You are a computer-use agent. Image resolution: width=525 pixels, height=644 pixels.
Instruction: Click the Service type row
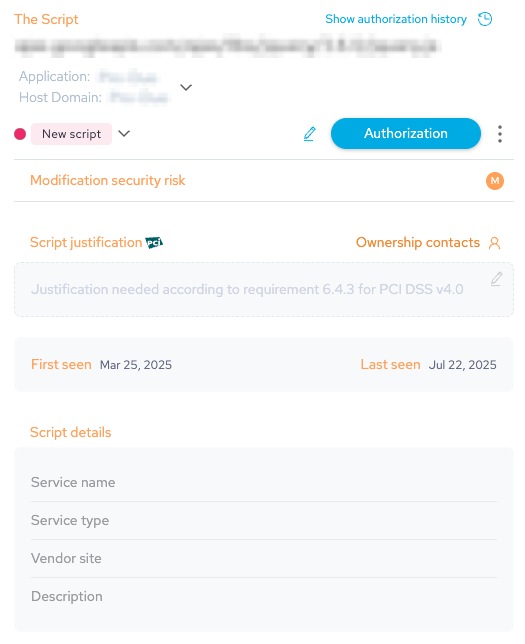pyautogui.click(x=264, y=520)
